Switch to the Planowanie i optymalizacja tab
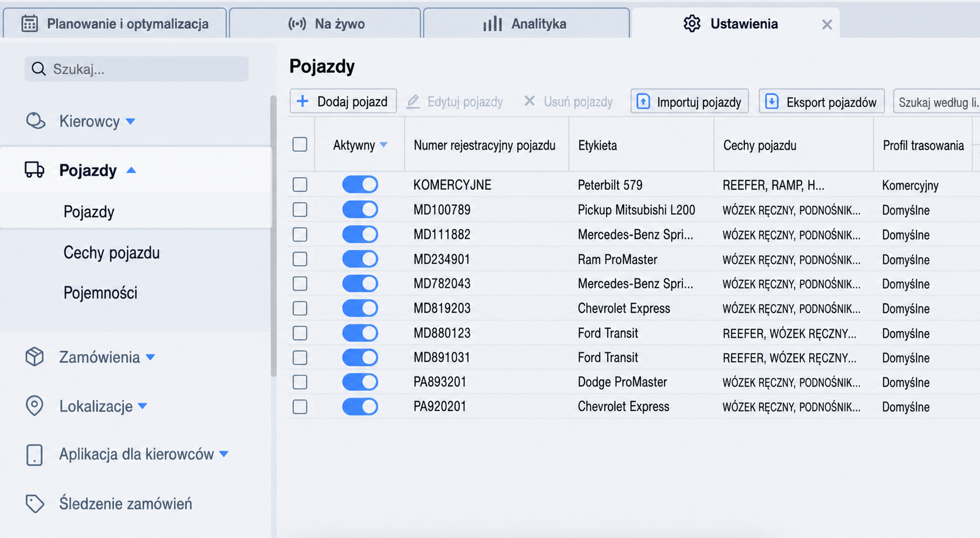The image size is (980, 538). [115, 23]
